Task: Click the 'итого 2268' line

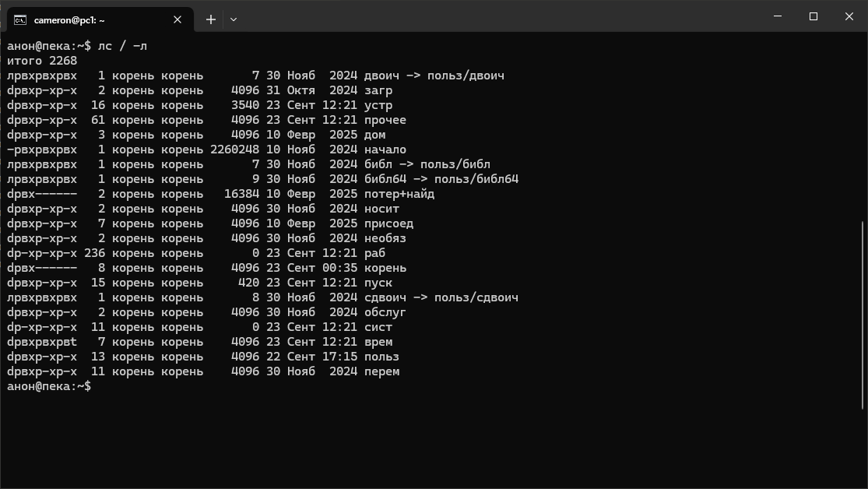Action: 42,61
